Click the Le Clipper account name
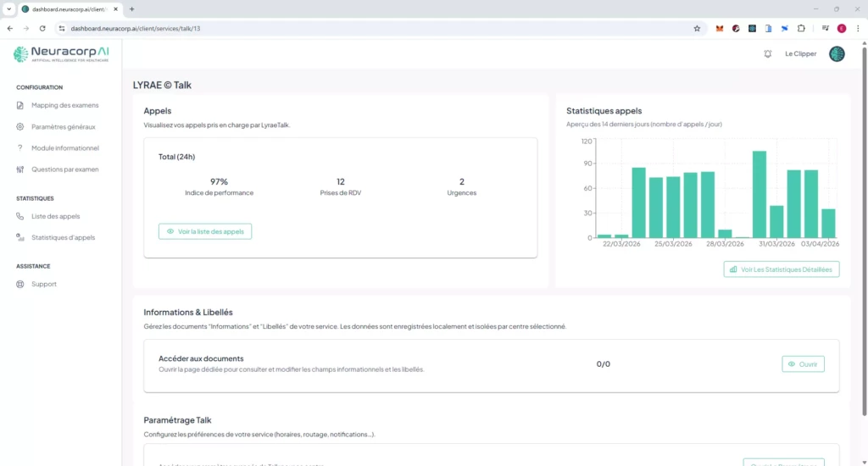The height and width of the screenshot is (466, 868). [x=800, y=53]
